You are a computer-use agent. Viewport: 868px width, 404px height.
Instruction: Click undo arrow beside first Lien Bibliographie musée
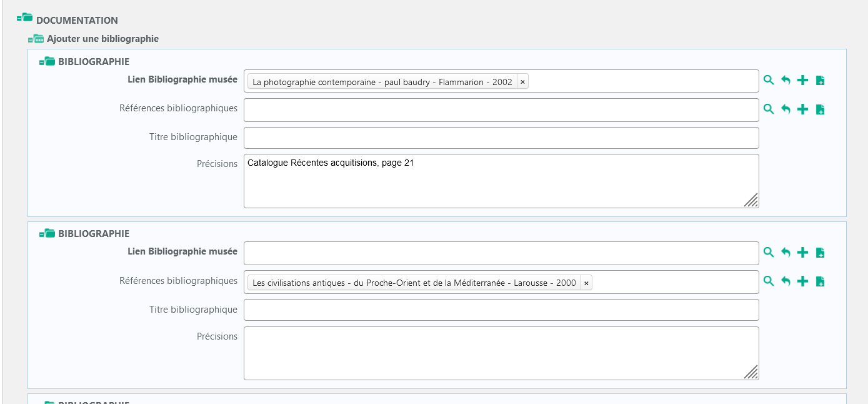click(x=786, y=80)
